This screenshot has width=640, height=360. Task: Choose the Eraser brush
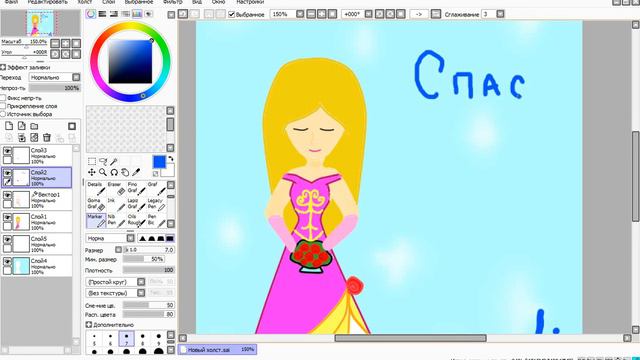(x=116, y=189)
